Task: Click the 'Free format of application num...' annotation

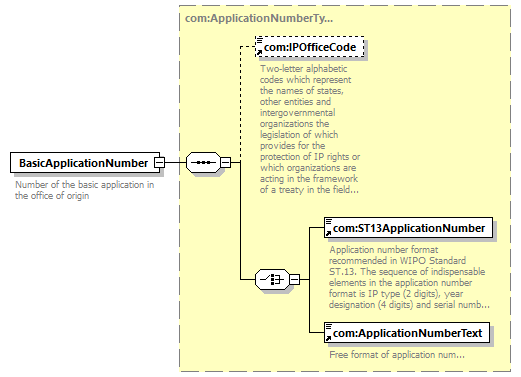Action: pyautogui.click(x=397, y=354)
